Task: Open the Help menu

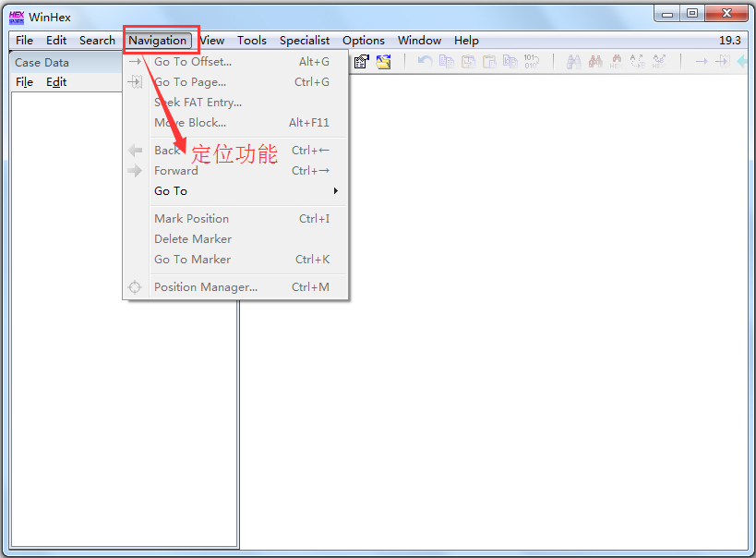Action: point(466,41)
